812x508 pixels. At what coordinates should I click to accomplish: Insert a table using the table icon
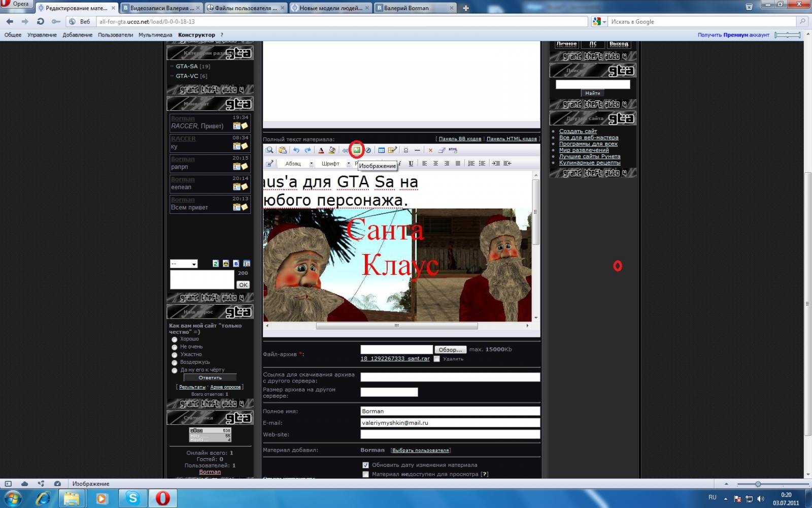pyautogui.click(x=381, y=150)
